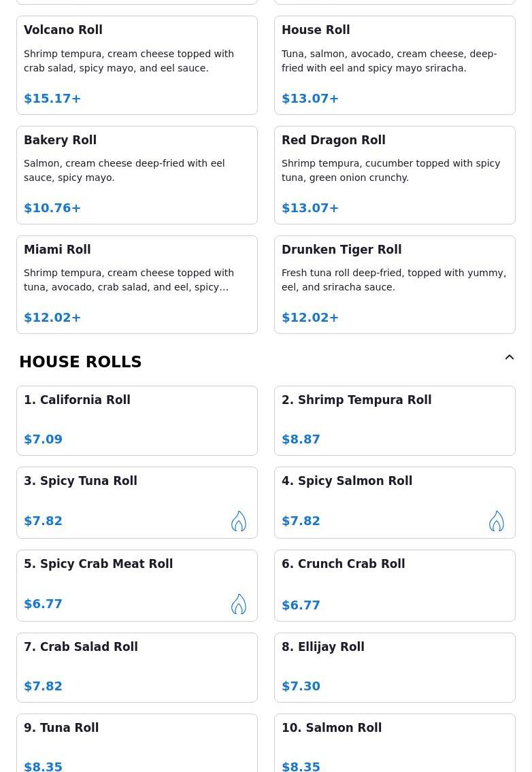
Task: Open 7. Crab Salad Roll
Action: coord(137,668)
